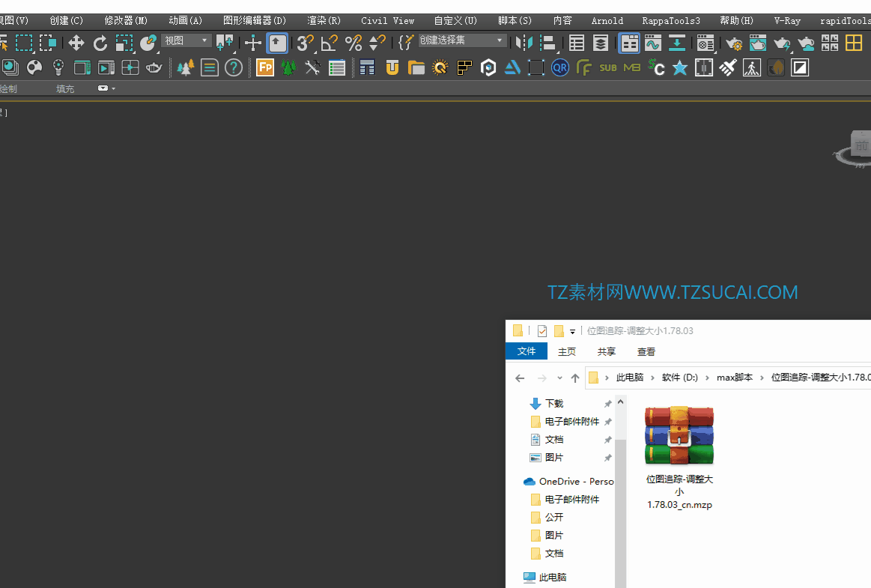Click max脚本 in the address breadcrumb
The height and width of the screenshot is (588, 871).
(x=734, y=378)
